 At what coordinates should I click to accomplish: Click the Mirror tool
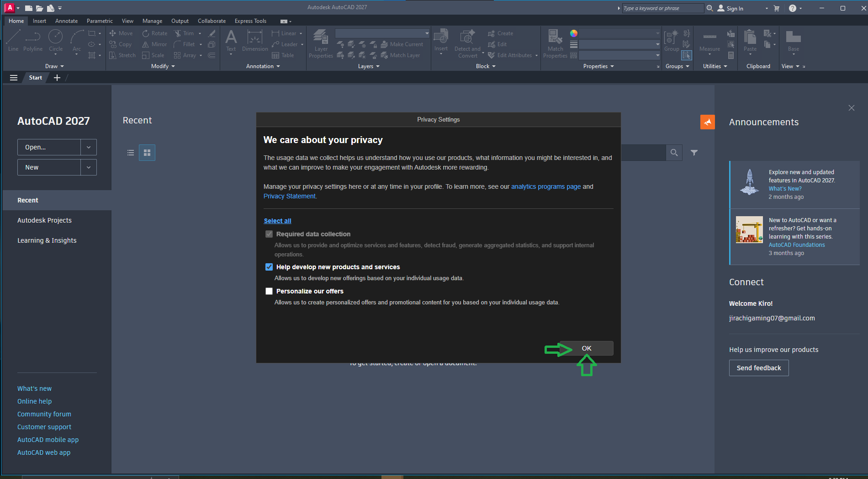point(154,44)
